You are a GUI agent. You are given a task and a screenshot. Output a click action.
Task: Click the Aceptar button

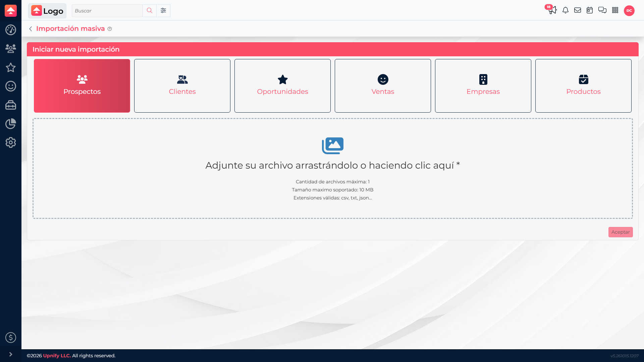pos(621,232)
